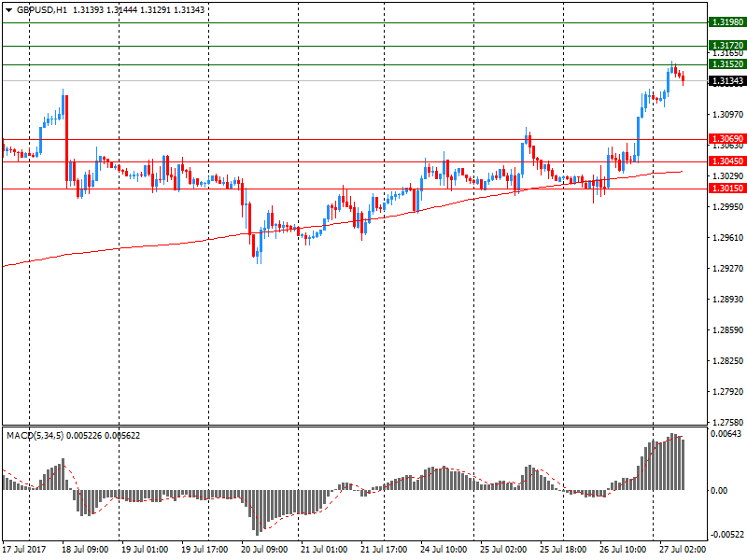Select the MACD scale value 0.00643
Screen dimensions: 747x560
point(726,434)
